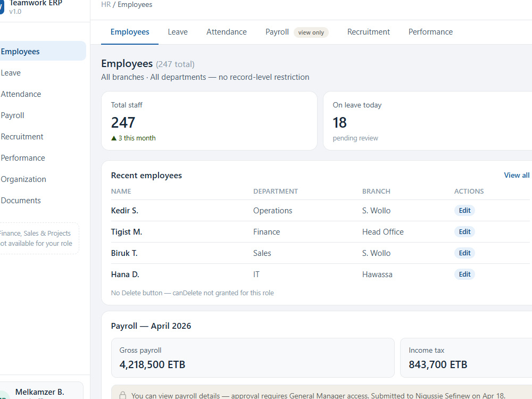The height and width of the screenshot is (399, 532).
Task: Edit Hana D. employee record
Action: pos(464,274)
